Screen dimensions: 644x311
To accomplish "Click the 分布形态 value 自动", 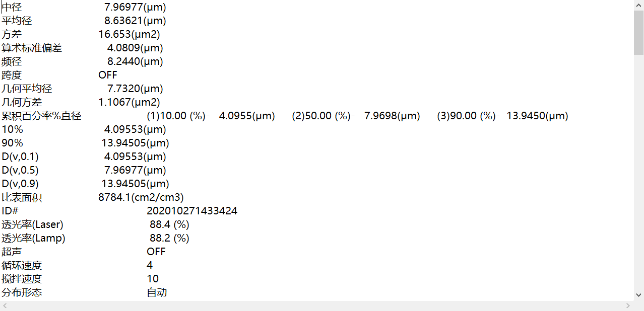I will click(x=157, y=292).
